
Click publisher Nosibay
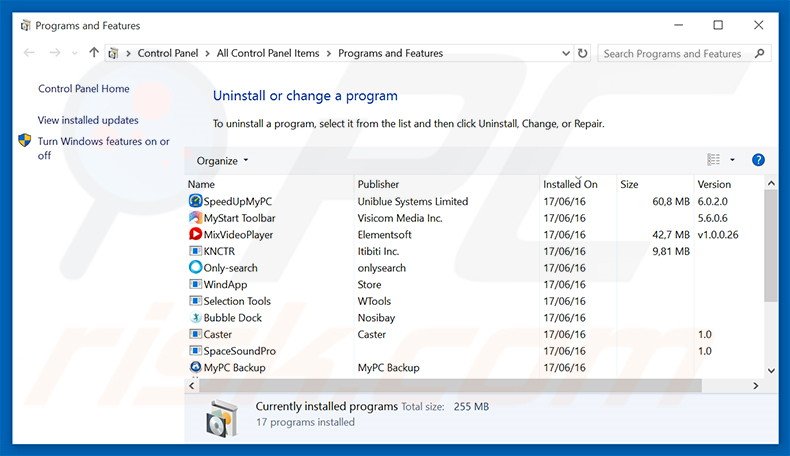[376, 318]
